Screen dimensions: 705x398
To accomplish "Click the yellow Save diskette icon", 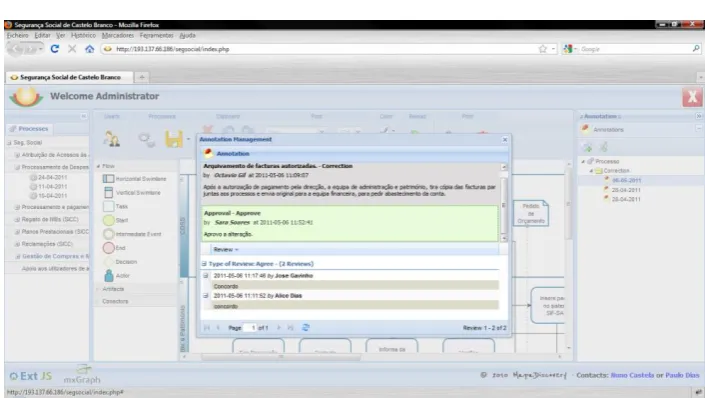I will coord(174,139).
